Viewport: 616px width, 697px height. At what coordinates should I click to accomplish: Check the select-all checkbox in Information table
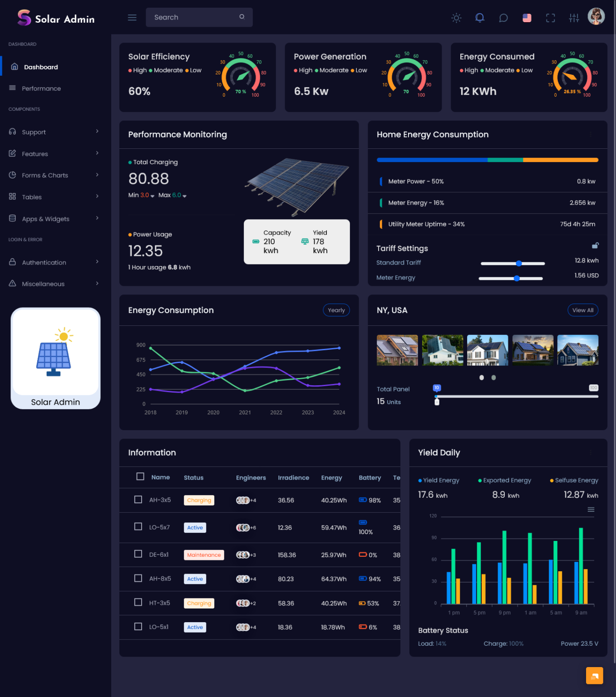[140, 476]
